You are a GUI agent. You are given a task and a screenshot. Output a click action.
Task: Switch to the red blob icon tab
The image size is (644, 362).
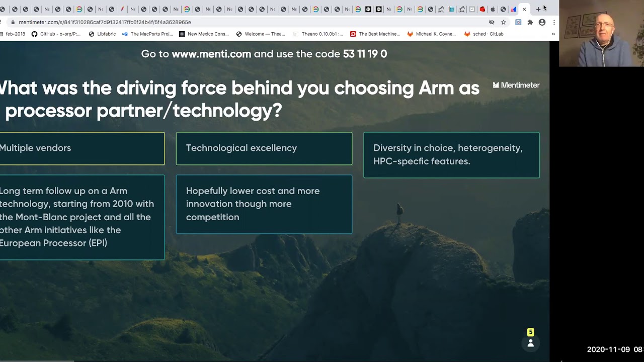click(x=482, y=9)
